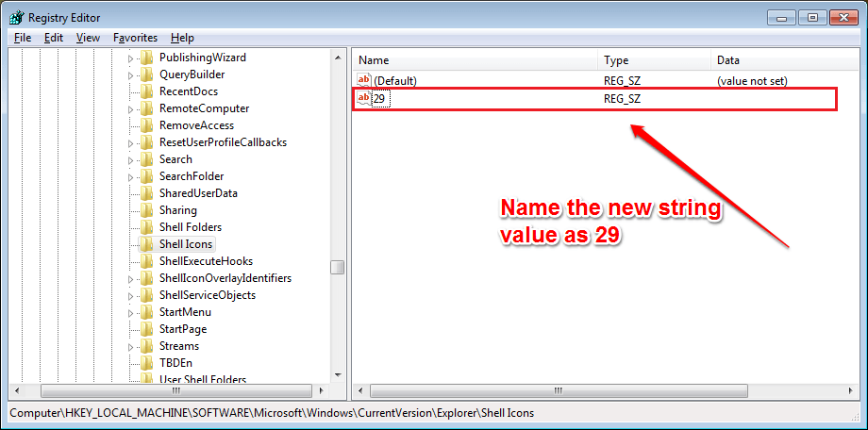
Task: Click the tree pane horizontal scrollbar thumb
Action: [175, 390]
